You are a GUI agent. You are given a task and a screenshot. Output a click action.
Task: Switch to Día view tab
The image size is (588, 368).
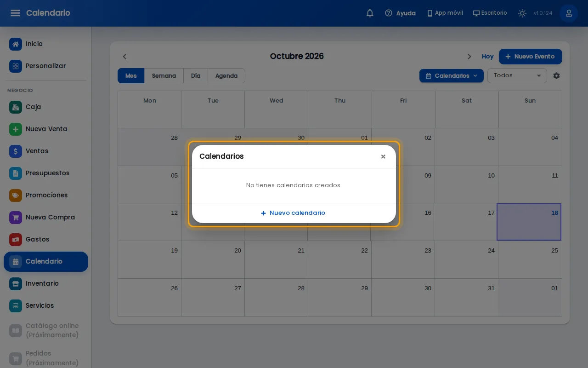tap(196, 76)
